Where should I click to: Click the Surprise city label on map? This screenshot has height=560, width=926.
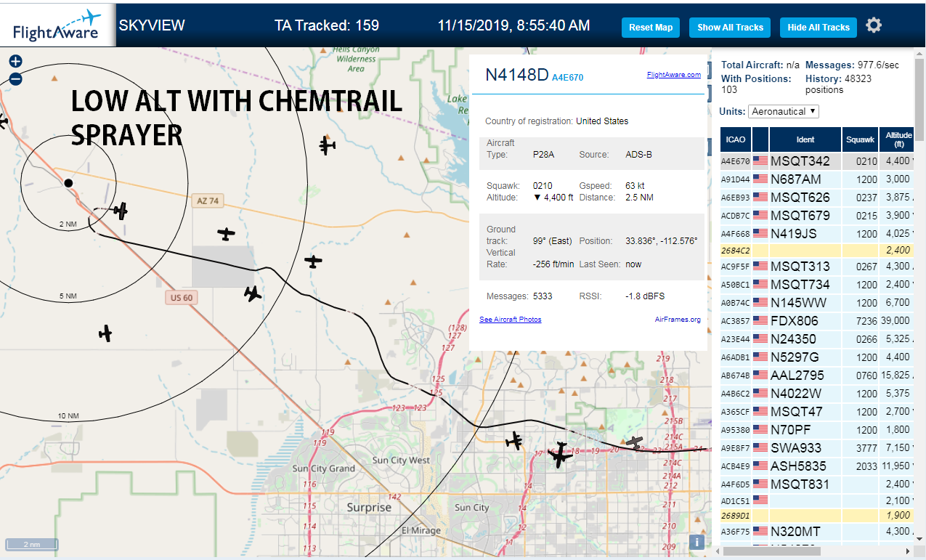point(369,508)
